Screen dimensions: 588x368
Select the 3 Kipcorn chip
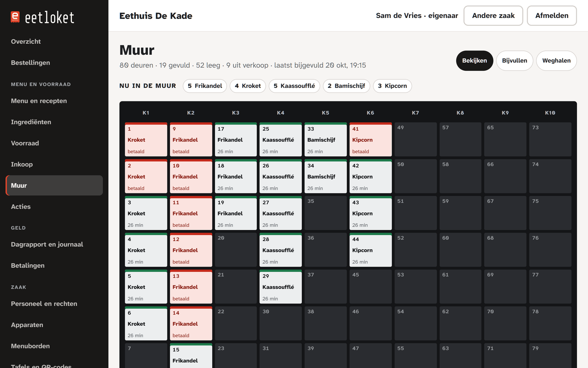coord(392,86)
